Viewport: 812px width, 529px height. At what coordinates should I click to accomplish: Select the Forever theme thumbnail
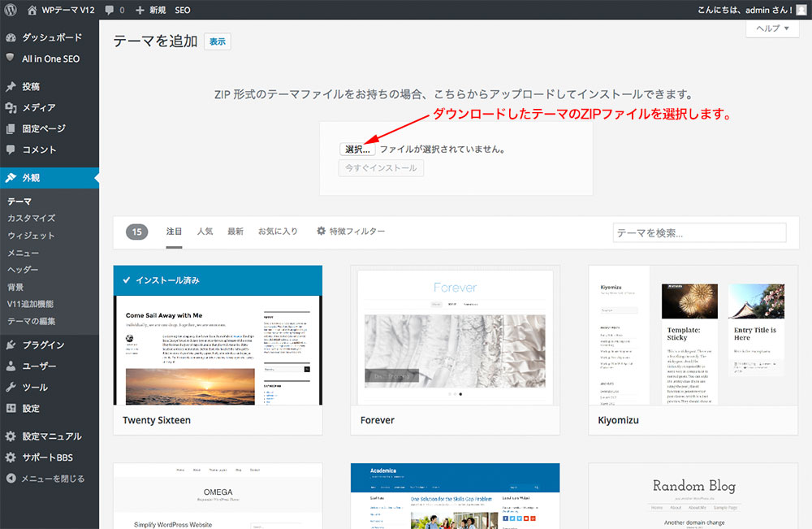(455, 336)
